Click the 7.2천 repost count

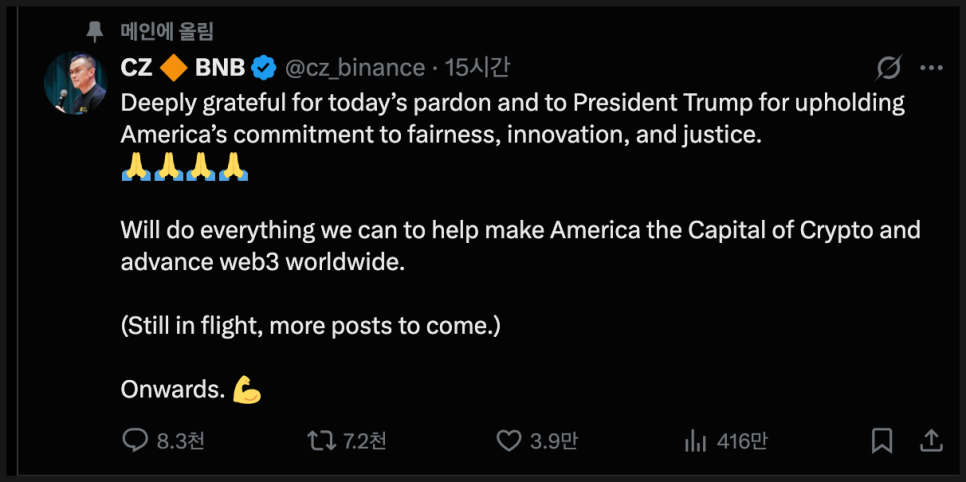(365, 441)
